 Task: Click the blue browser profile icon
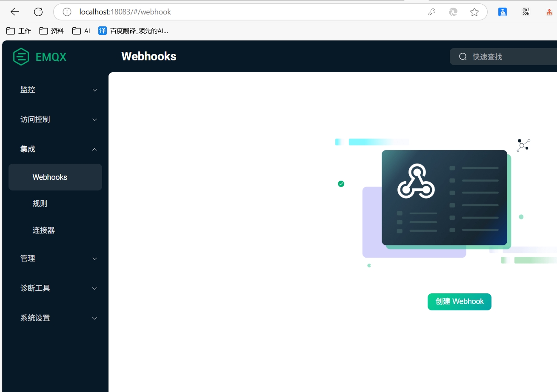[x=503, y=12]
